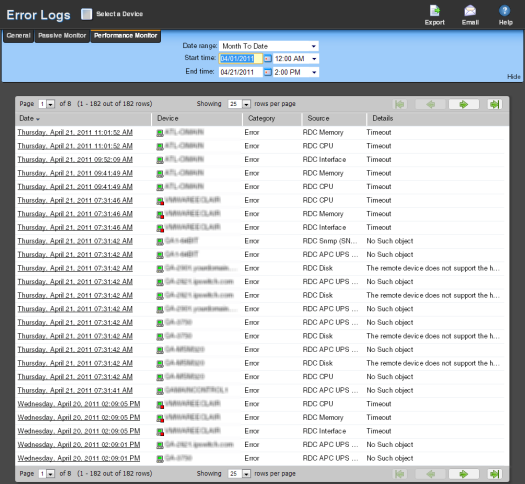Click the Export icon
Screen dimensions: 525x484
(x=435, y=11)
